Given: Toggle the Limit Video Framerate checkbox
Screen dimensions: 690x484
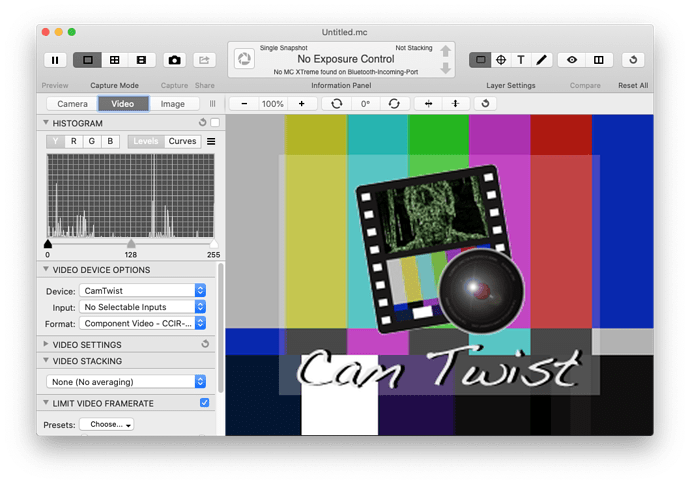Looking at the screenshot, I should pyautogui.click(x=205, y=403).
